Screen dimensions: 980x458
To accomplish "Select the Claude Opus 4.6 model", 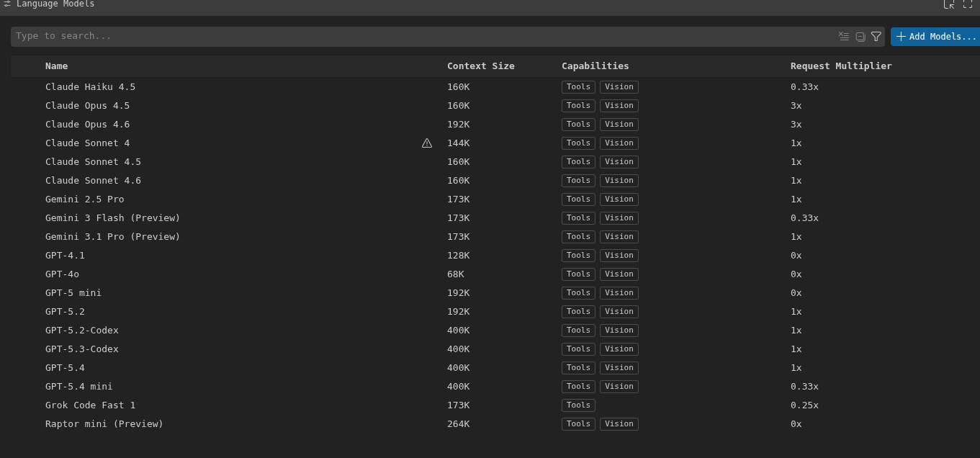I will point(88,125).
